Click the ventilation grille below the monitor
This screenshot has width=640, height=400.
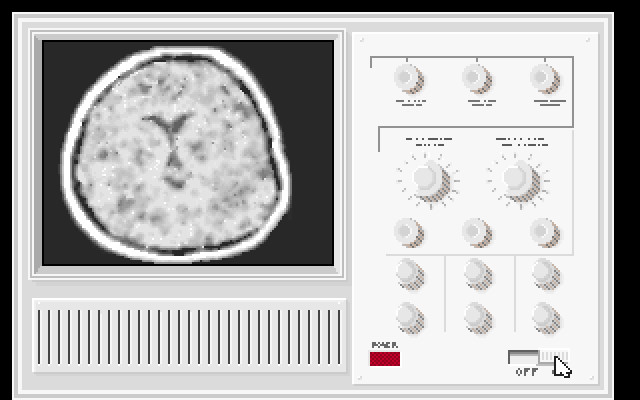188,335
